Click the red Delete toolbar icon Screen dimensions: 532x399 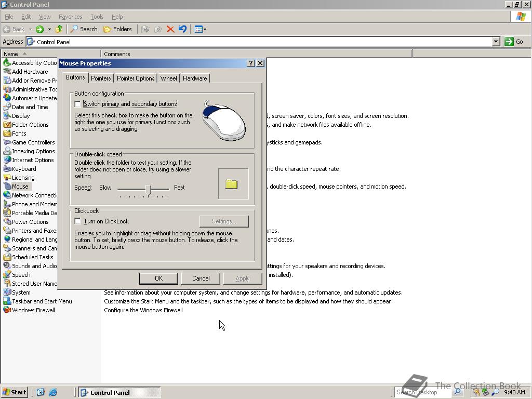tap(170, 29)
